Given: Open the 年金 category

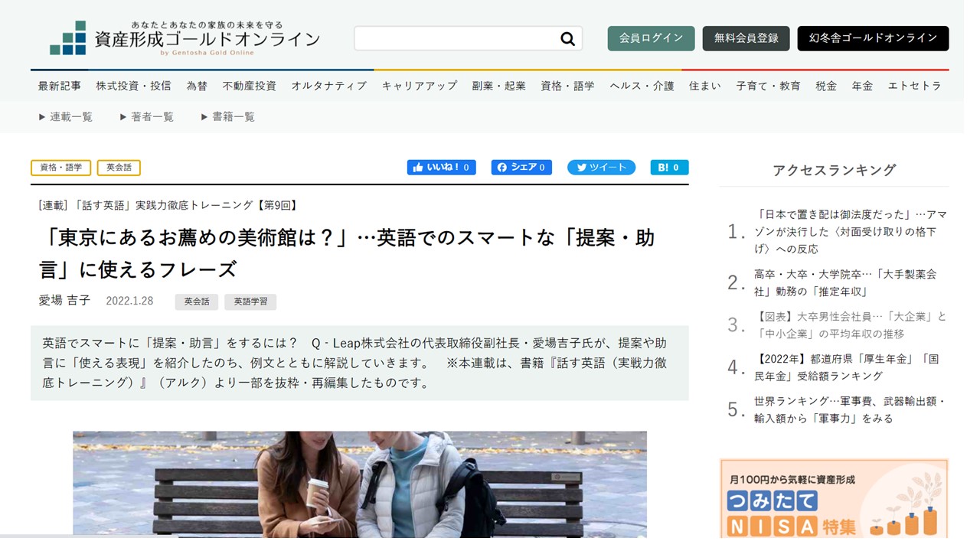Looking at the screenshot, I should (x=862, y=86).
